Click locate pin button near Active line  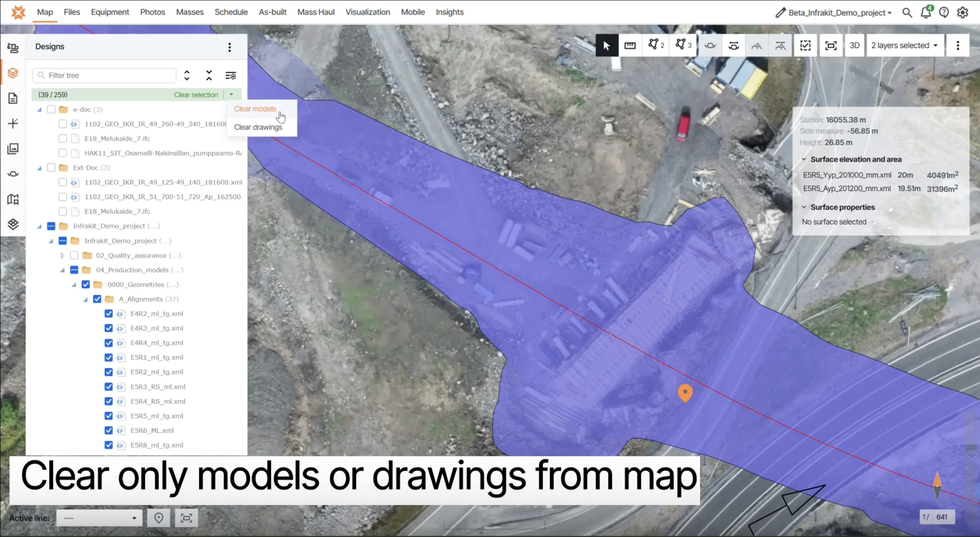click(x=159, y=518)
